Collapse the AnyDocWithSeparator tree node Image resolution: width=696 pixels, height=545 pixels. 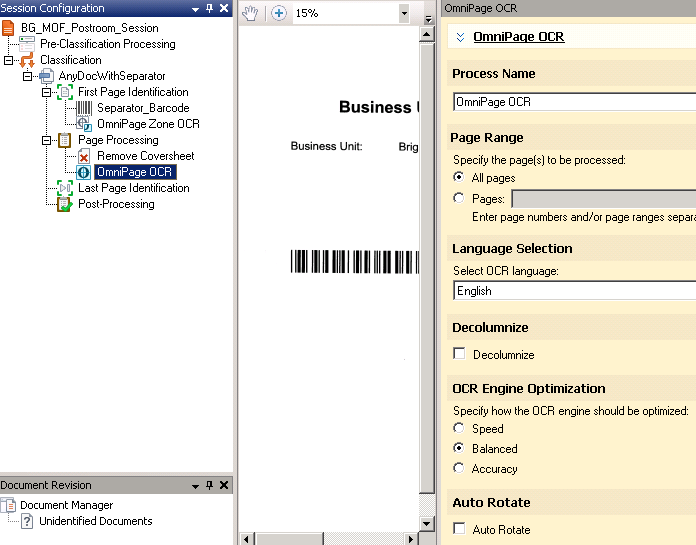[27, 76]
